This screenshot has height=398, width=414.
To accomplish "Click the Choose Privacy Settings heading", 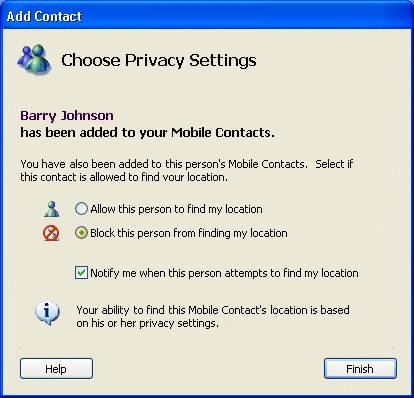I will click(159, 60).
